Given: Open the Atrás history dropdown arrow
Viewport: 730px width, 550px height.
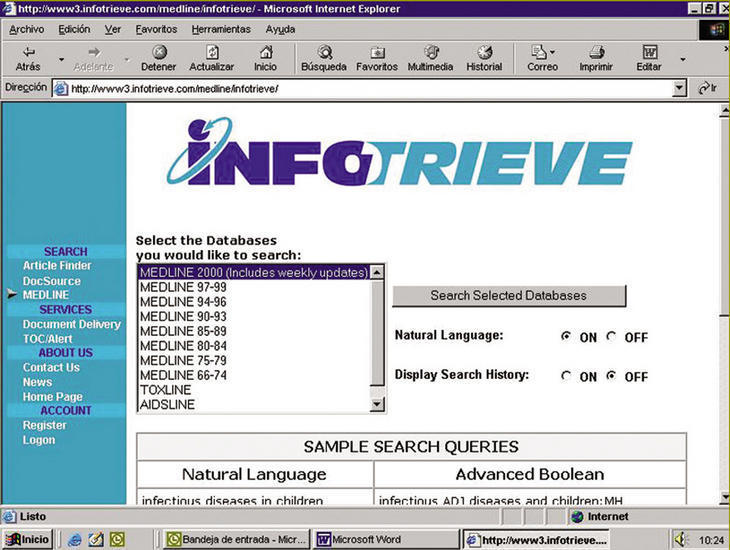Looking at the screenshot, I should 62,59.
